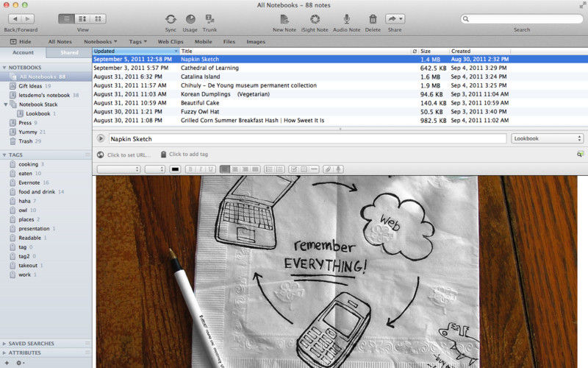Expand the SAVED SEARCHES section
The width and height of the screenshot is (588, 368).
click(x=4, y=344)
